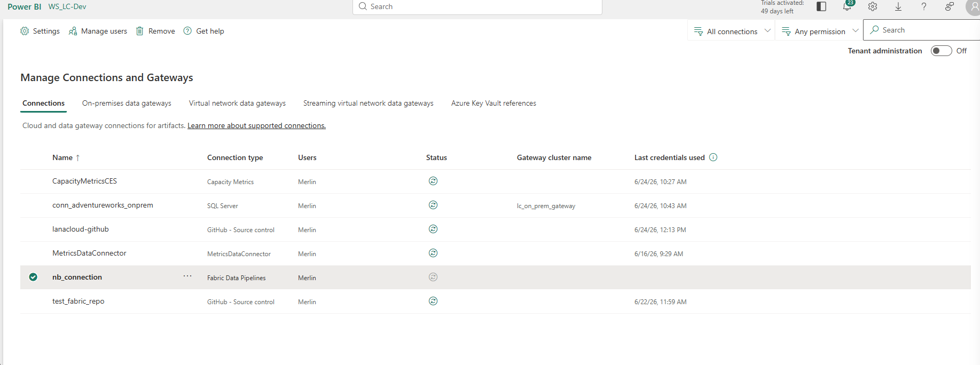Click the Remove trash command
Screen dimensions: 980x365
[x=155, y=31]
